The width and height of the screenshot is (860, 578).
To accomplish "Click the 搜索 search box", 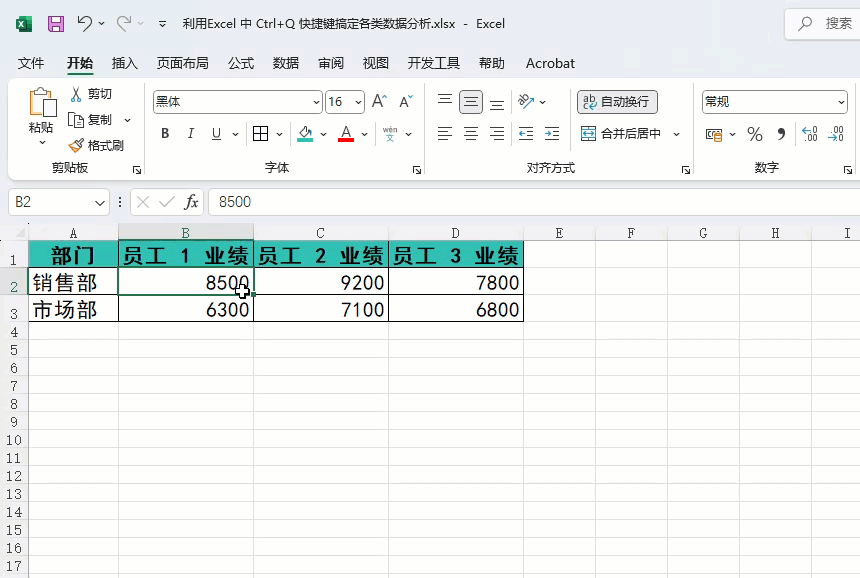I will click(824, 24).
